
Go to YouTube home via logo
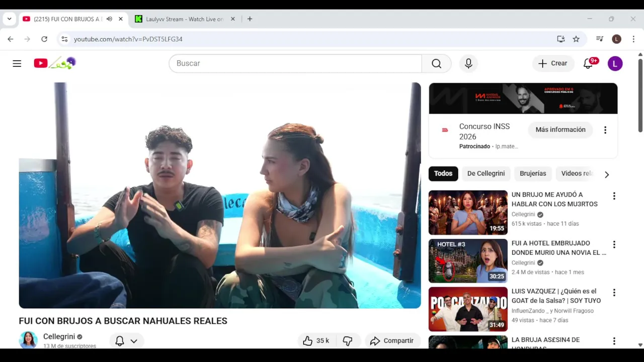54,63
